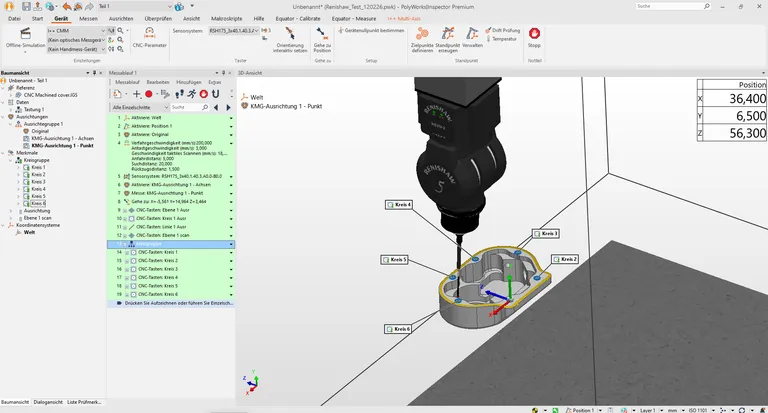Open the ISO 1101 status bar dropdown
This screenshot has height=413, width=768.
pyautogui.click(x=713, y=410)
